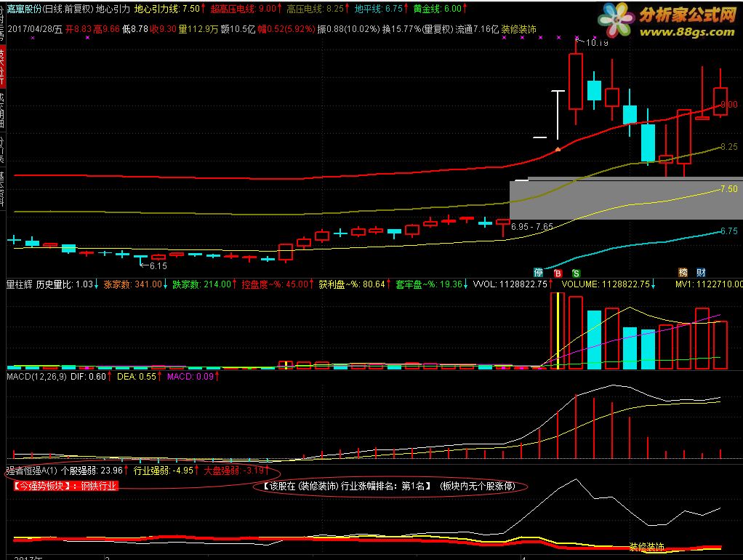Image resolution: width=743 pixels, height=560 pixels.
Task: Select the DEA: 0.55 value
Action: (x=137, y=377)
